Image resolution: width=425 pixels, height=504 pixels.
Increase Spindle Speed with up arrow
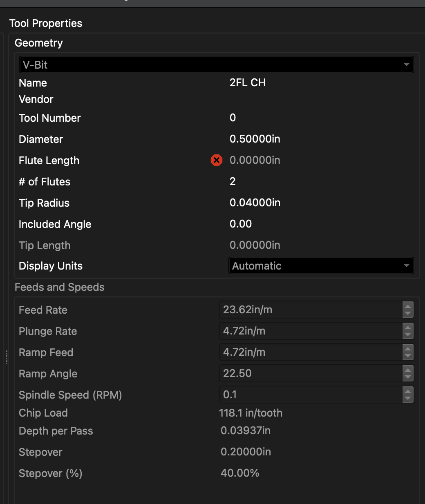(x=408, y=391)
